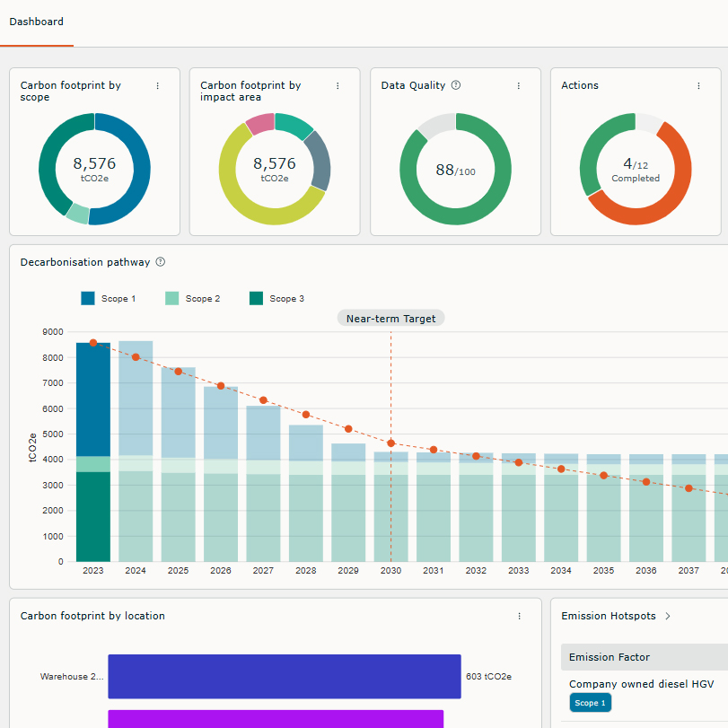Toggle the Scope 3 legend entry
728x728 pixels.
coord(276,298)
